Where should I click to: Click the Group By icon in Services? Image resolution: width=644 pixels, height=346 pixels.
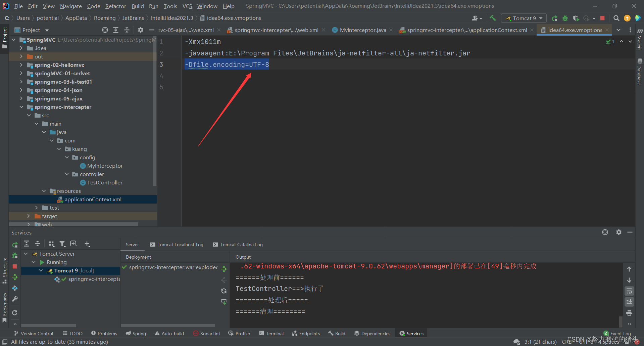[51, 244]
